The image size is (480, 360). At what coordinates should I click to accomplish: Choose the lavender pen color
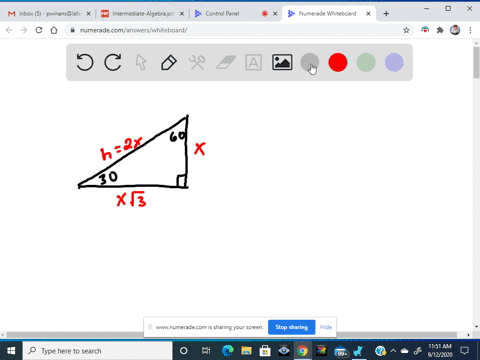coord(394,62)
